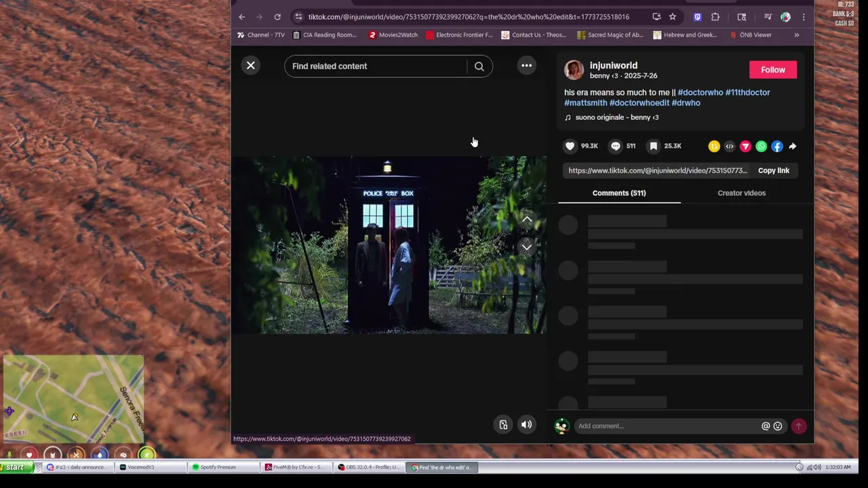Open the Electronic Frontier F... bookmark
This screenshot has width=868, height=488.
[x=459, y=35]
